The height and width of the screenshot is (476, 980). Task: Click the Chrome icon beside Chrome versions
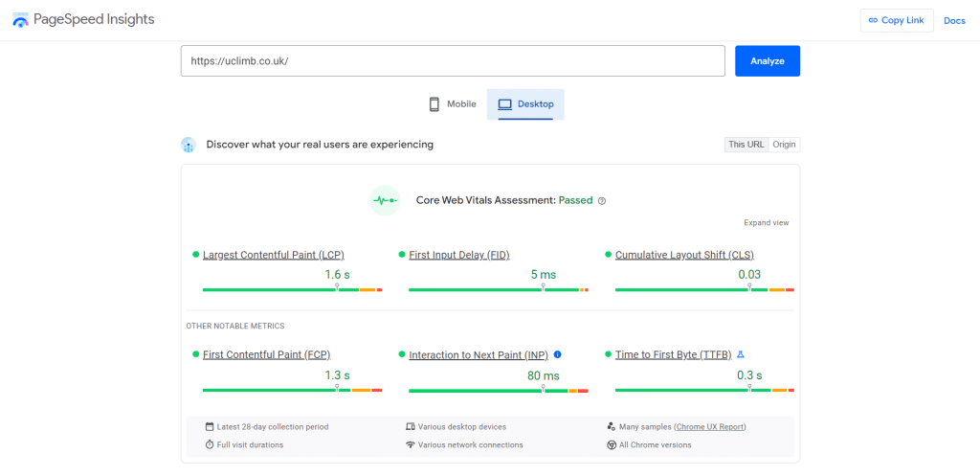coord(612,444)
